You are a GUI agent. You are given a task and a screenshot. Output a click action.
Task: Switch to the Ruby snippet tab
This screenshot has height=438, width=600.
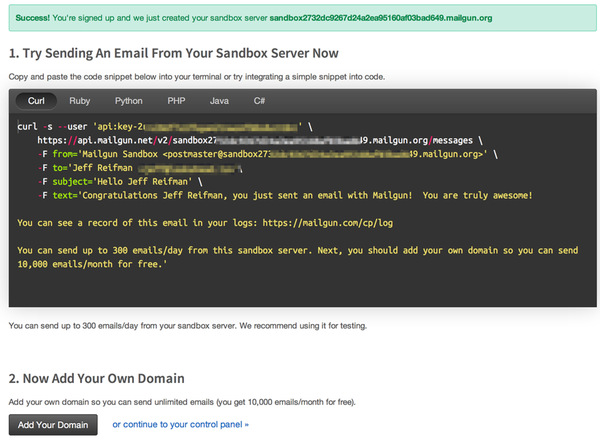click(x=80, y=101)
